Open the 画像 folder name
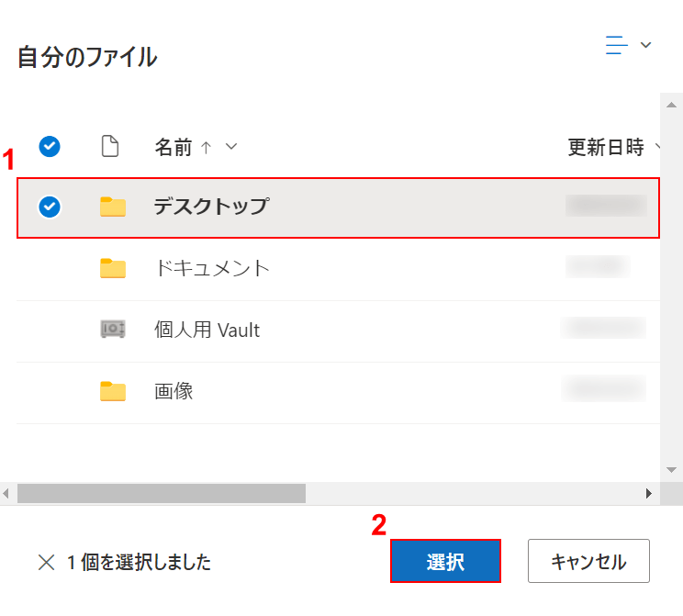683x616 pixels. [174, 391]
